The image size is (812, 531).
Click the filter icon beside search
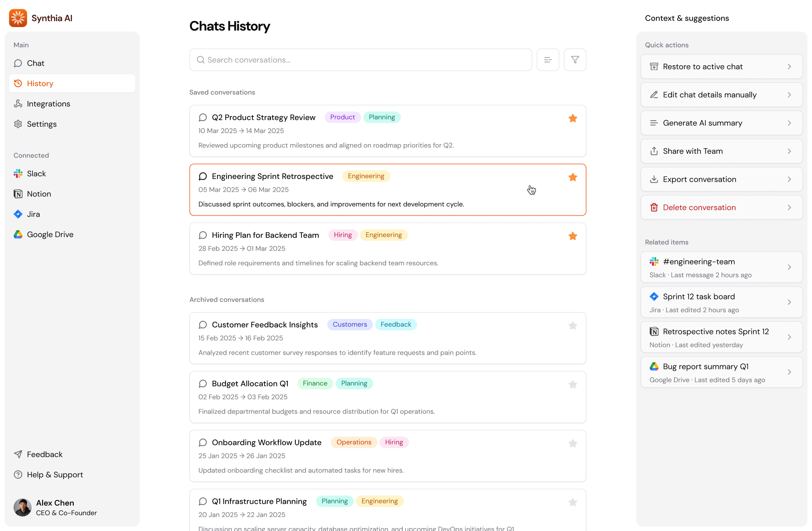pos(575,59)
